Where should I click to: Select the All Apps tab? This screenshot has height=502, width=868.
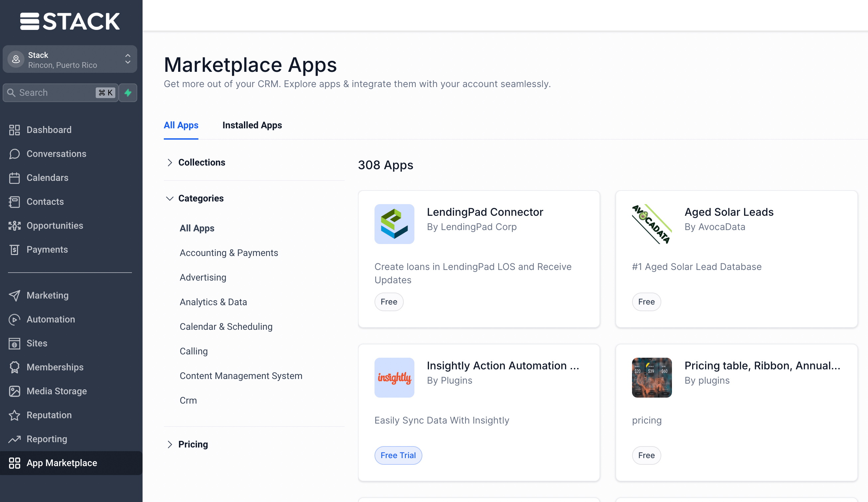[x=181, y=125]
